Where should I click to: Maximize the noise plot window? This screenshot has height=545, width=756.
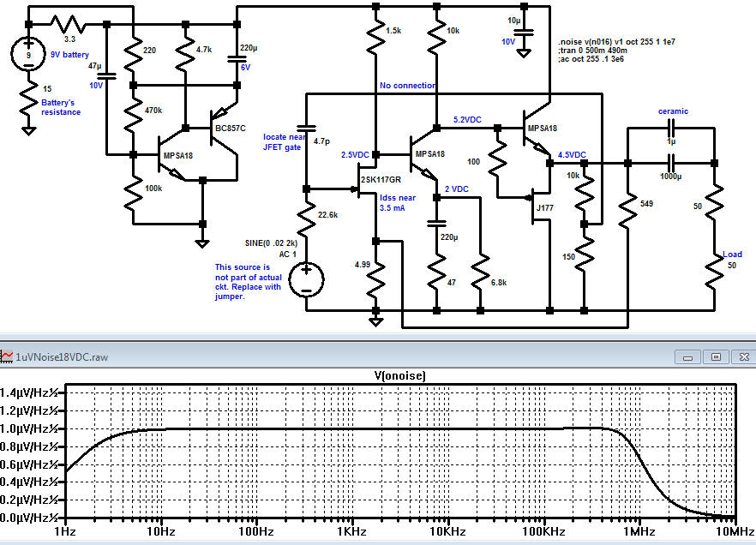(x=716, y=356)
